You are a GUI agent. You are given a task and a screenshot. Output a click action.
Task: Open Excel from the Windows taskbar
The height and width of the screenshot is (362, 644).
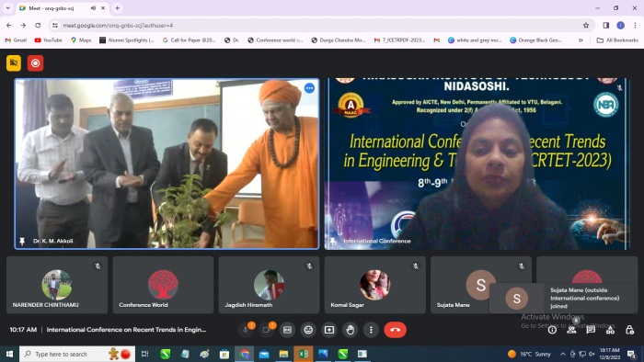tap(304, 354)
